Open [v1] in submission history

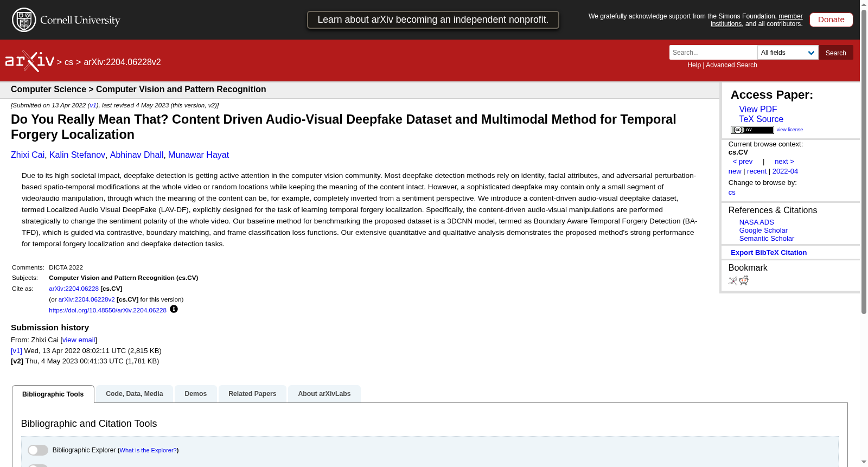[x=16, y=351]
